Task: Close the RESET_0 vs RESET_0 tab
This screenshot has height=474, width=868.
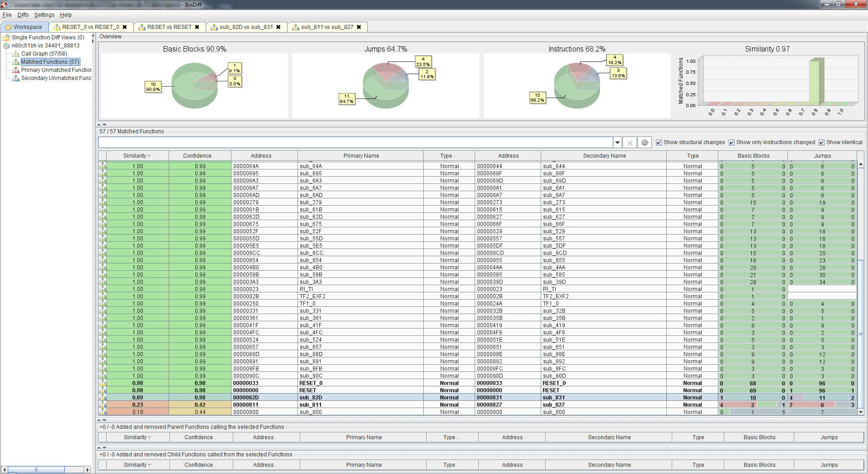Action: click(x=125, y=27)
